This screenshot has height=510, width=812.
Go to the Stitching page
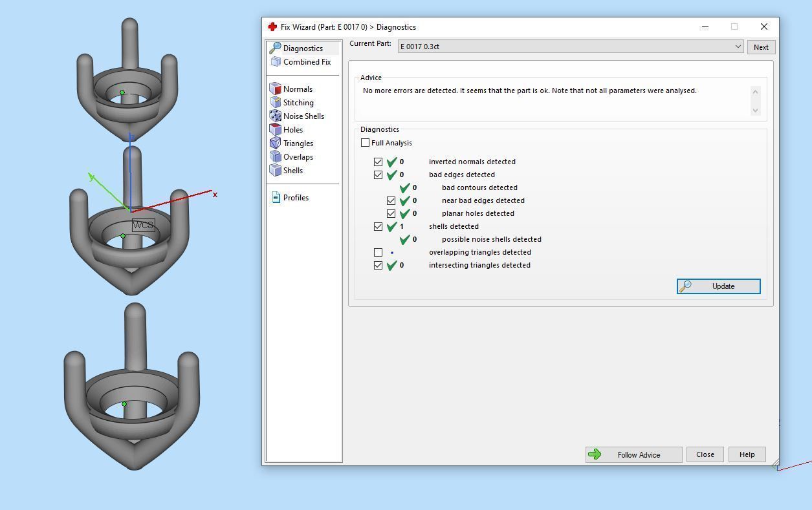(x=298, y=102)
